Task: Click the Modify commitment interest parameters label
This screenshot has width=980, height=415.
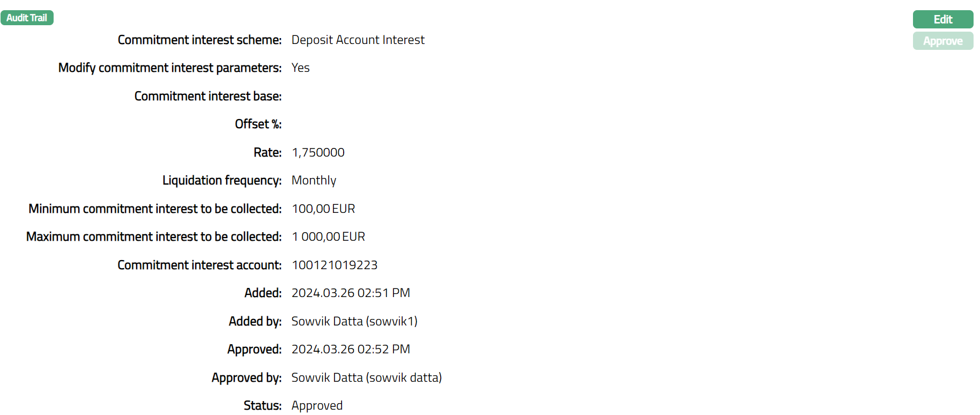Action: click(170, 68)
